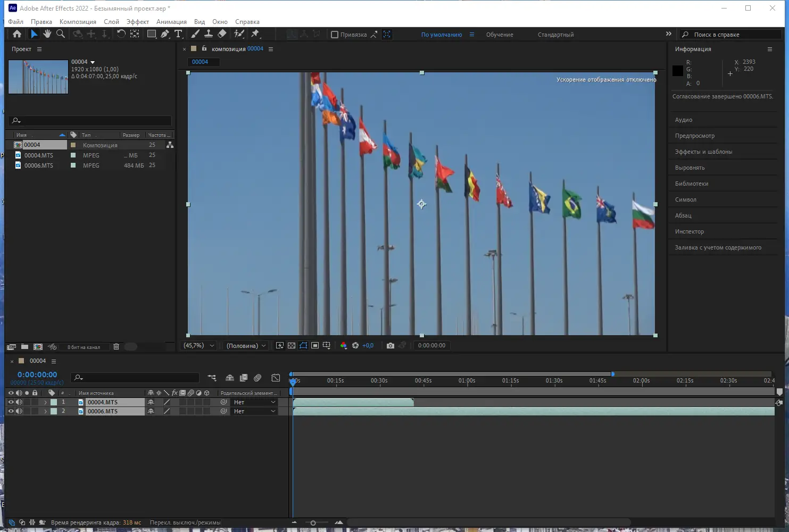
Task: Open the Композиция menu
Action: click(78, 21)
